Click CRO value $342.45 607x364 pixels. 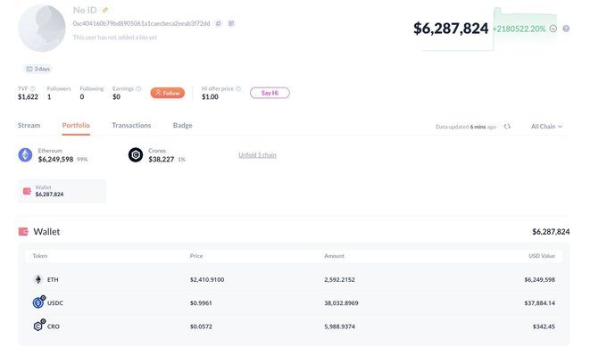point(544,327)
